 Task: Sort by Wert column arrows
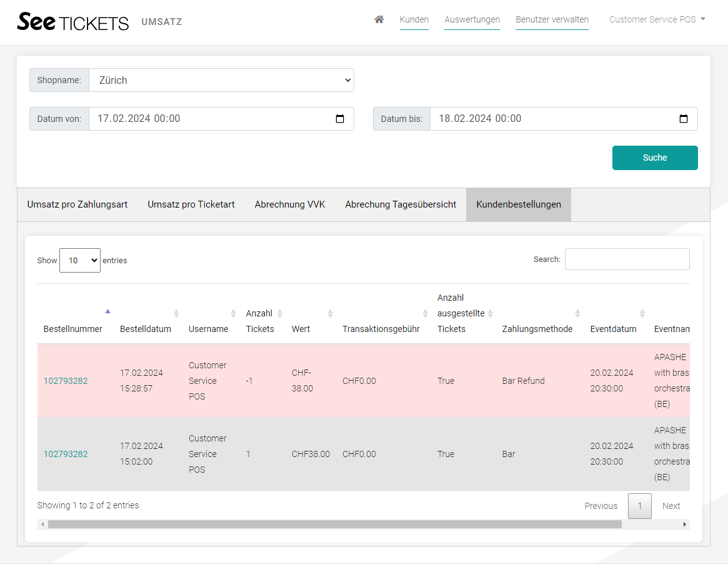pyautogui.click(x=330, y=313)
